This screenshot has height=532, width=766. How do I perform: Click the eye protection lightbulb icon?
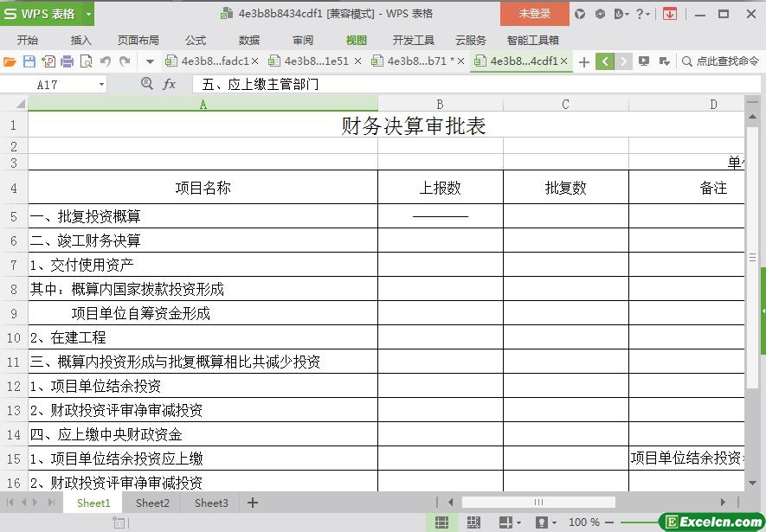541,522
